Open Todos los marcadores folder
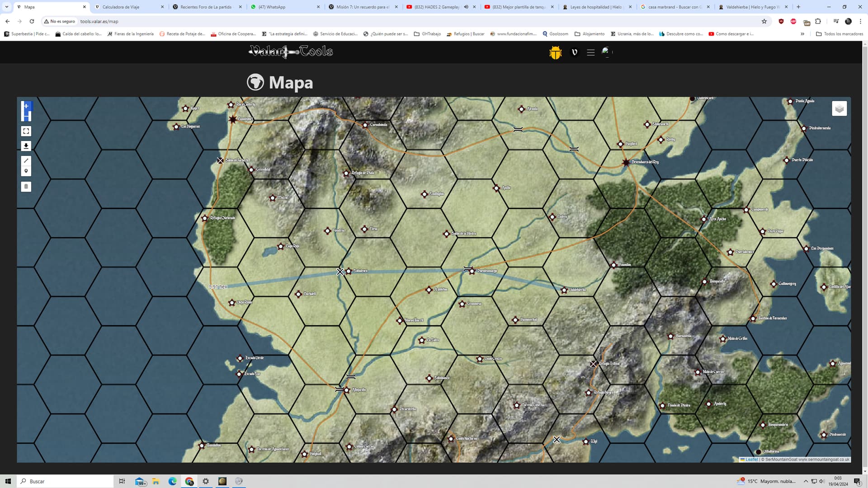 coord(840,34)
